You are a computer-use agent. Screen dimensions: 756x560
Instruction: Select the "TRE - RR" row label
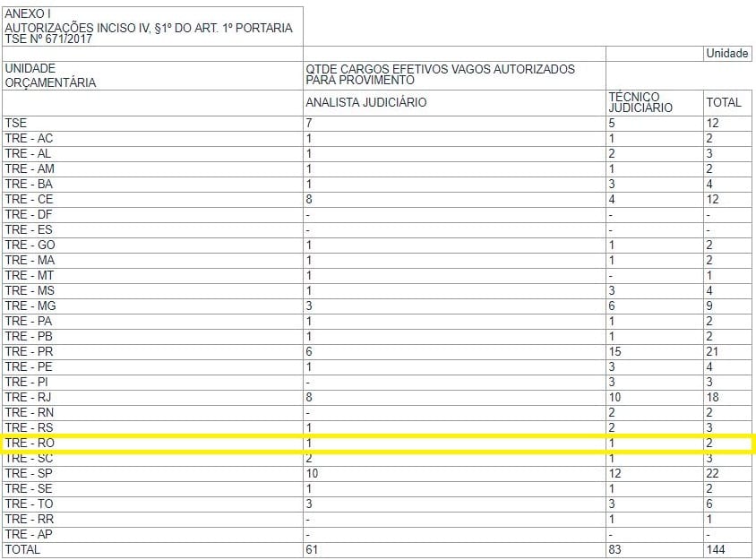30,520
